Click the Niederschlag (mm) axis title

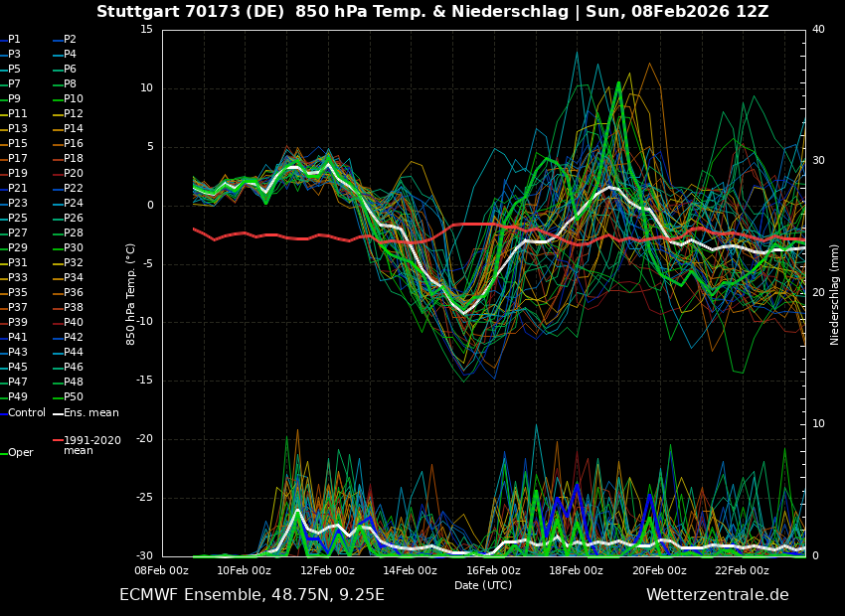(x=835, y=294)
